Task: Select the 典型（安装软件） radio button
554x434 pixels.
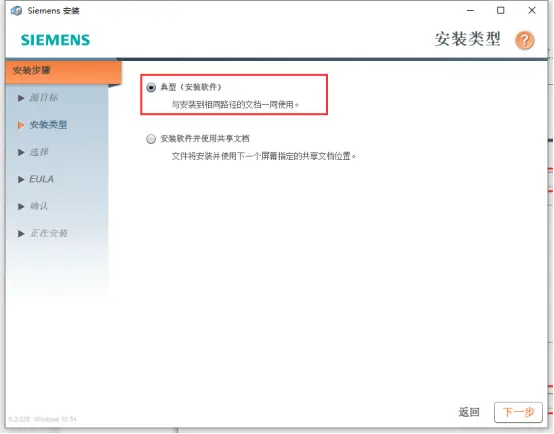Action: point(151,87)
